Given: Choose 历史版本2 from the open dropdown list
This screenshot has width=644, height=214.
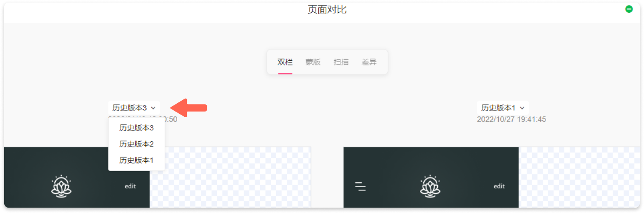Looking at the screenshot, I should click(x=136, y=144).
